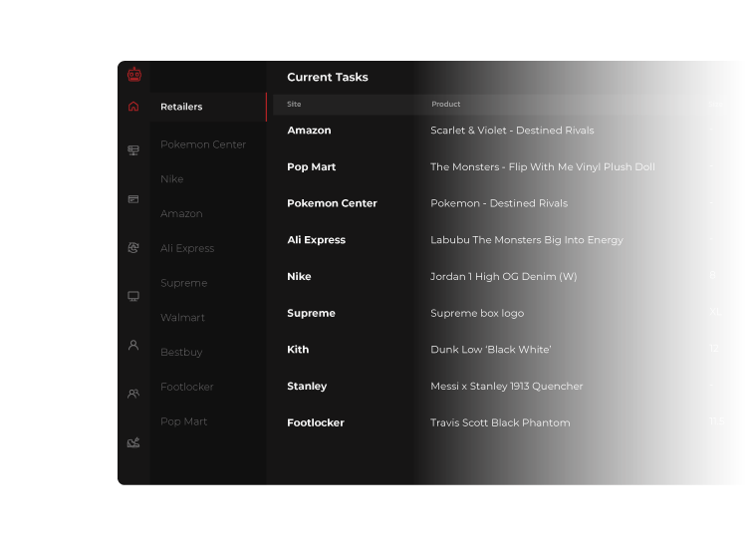Click product 'Supreme box logo'

click(x=477, y=313)
